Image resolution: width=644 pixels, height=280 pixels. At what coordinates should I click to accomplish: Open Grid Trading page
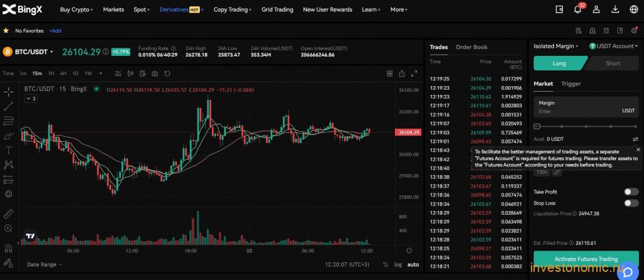tap(277, 9)
